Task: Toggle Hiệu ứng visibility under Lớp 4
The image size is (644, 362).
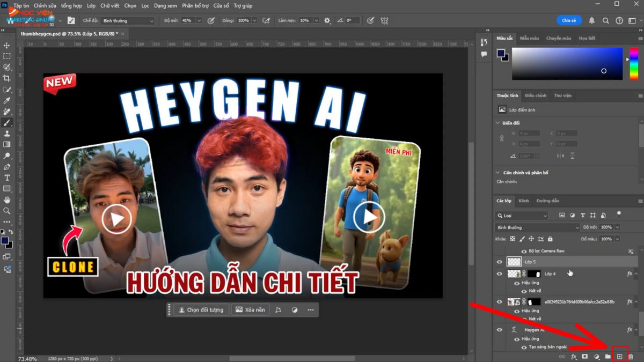Action: [x=517, y=283]
